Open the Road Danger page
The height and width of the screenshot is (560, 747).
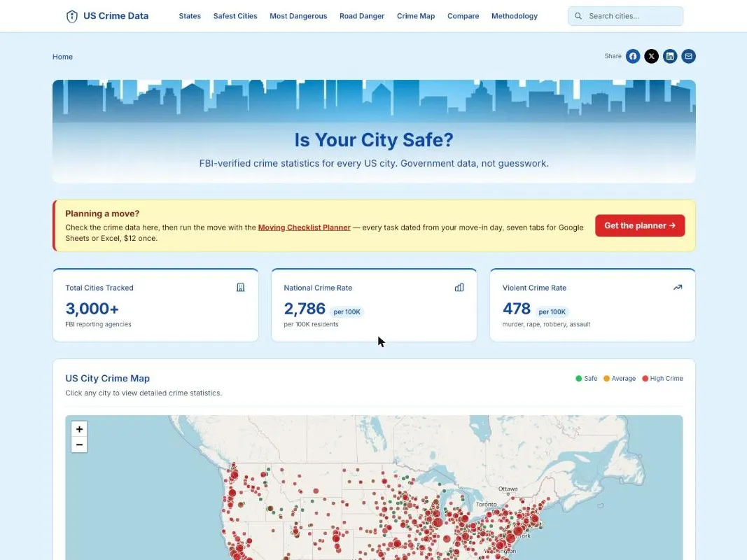tap(361, 16)
